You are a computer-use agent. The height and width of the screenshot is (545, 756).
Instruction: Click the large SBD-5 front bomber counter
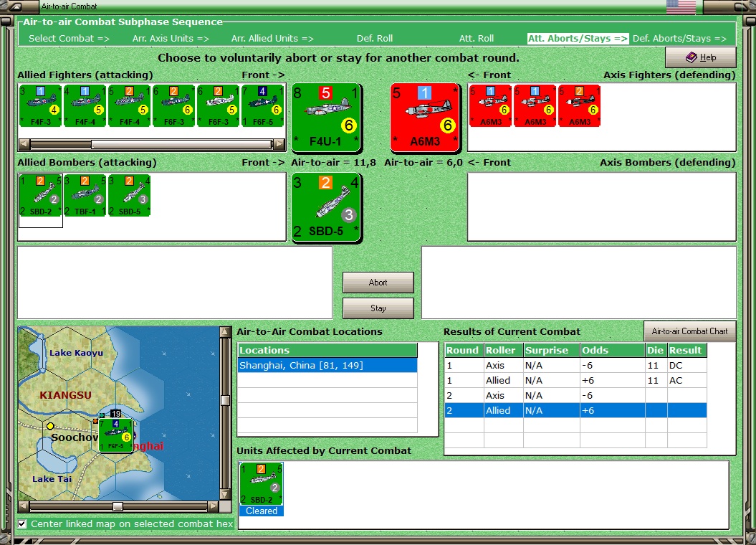pyautogui.click(x=327, y=207)
